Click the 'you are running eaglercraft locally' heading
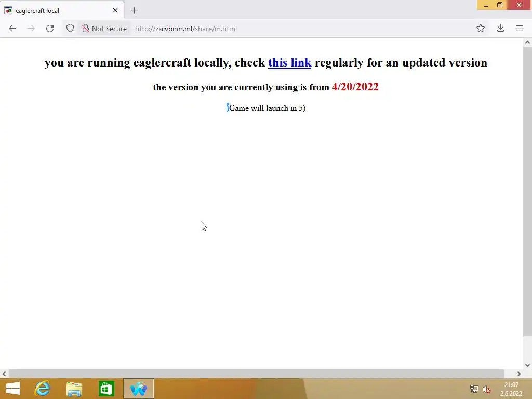Image resolution: width=532 pixels, height=399 pixels. pyautogui.click(x=265, y=63)
